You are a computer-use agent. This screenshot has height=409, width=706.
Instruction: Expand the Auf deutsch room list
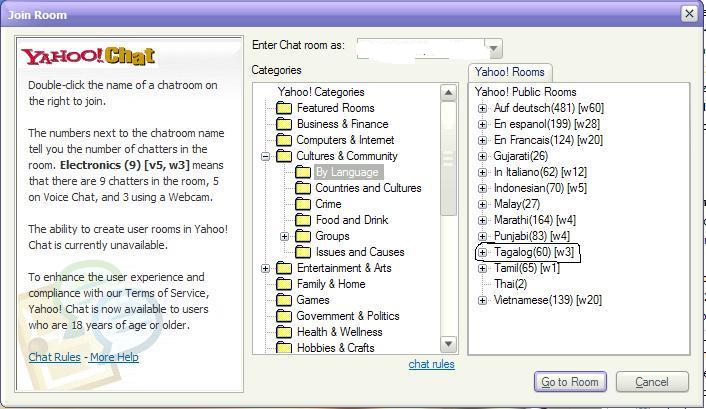coord(482,108)
